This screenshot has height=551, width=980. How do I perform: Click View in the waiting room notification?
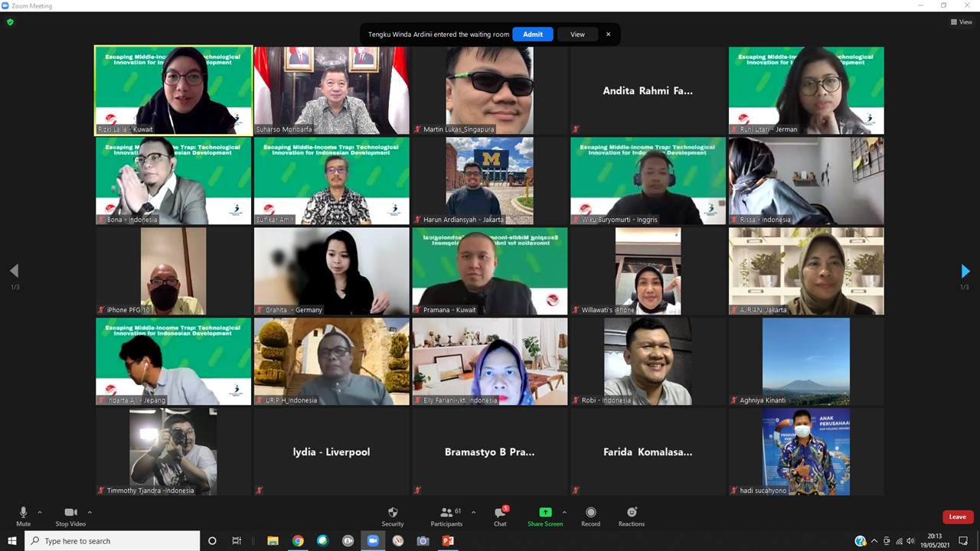[x=577, y=34]
